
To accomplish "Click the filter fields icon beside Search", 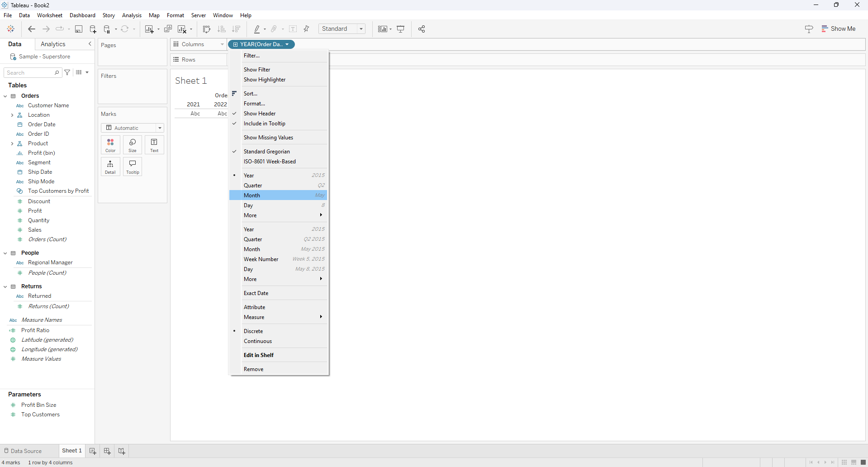I will coord(67,72).
